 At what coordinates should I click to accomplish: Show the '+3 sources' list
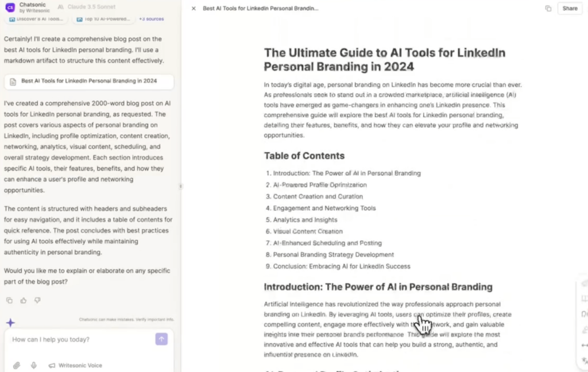tap(151, 19)
